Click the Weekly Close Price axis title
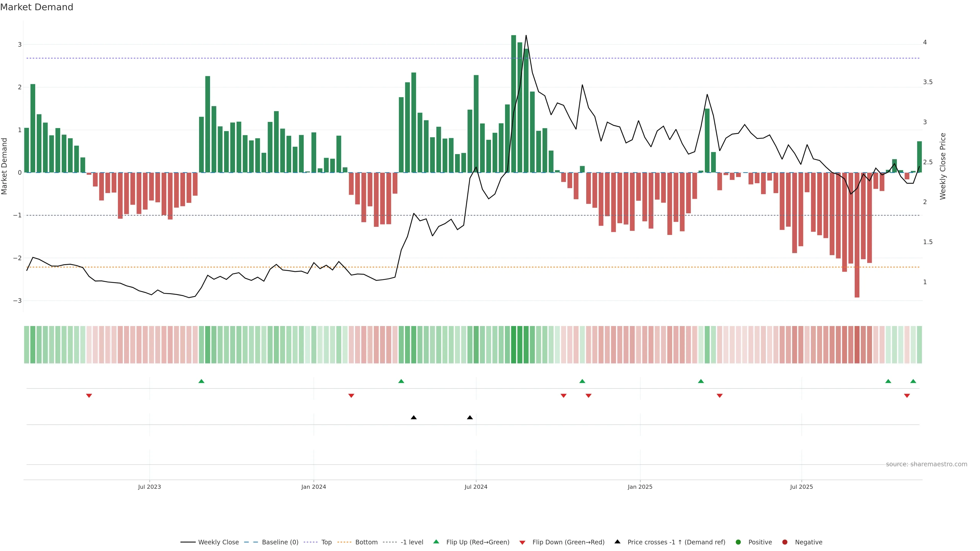This screenshot has height=551, width=980. coord(942,166)
